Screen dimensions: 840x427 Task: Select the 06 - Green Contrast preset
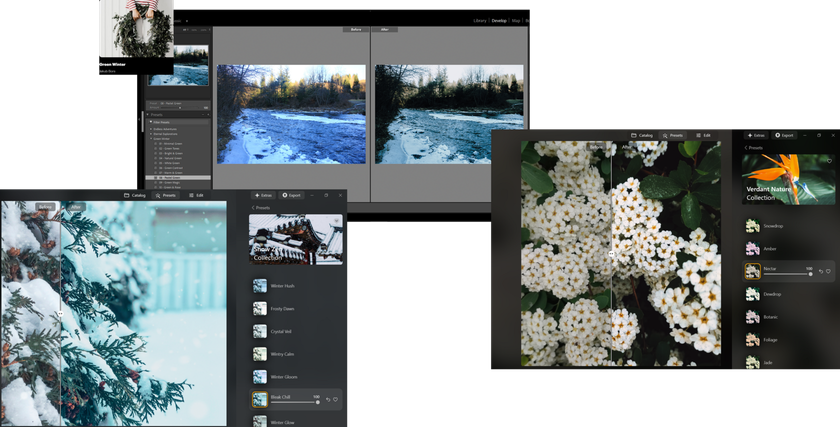pyautogui.click(x=169, y=168)
